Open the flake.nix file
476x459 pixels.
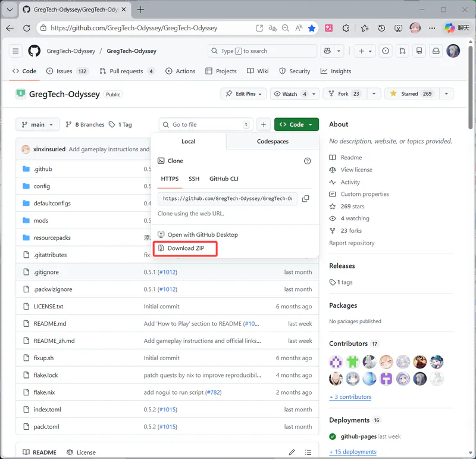coord(44,392)
